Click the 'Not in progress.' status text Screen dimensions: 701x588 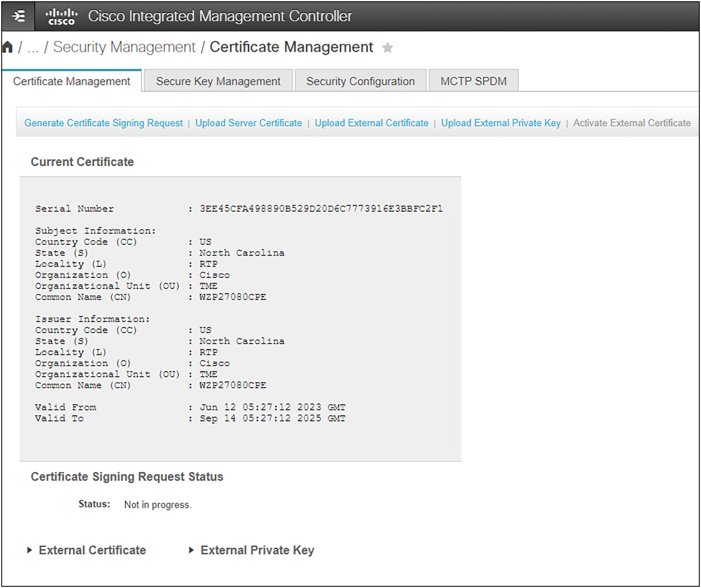pyautogui.click(x=157, y=505)
